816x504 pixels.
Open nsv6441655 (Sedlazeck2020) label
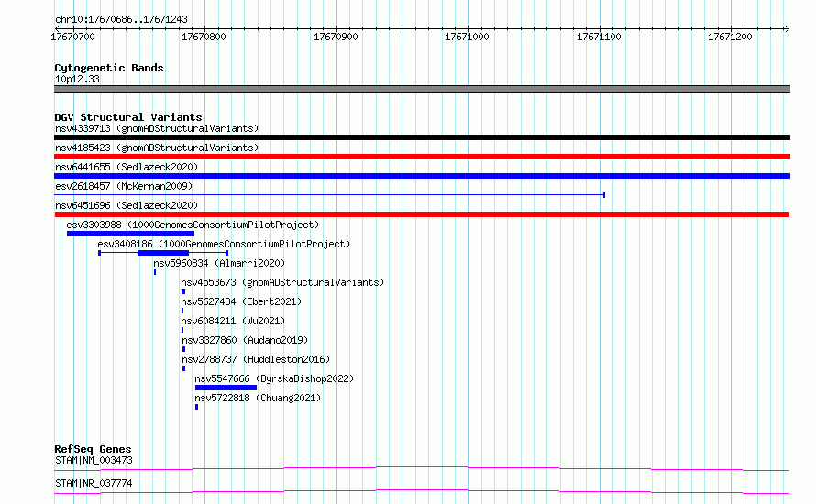127,167
